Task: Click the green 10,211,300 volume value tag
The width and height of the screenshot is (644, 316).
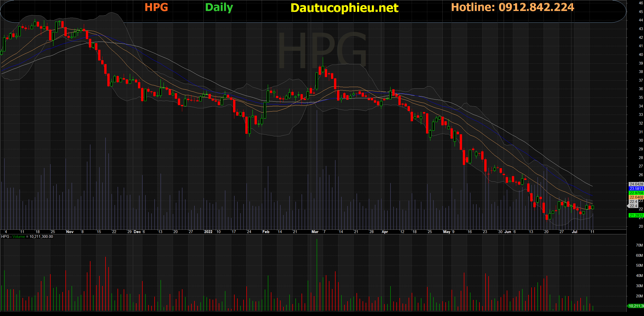Action: click(636, 306)
